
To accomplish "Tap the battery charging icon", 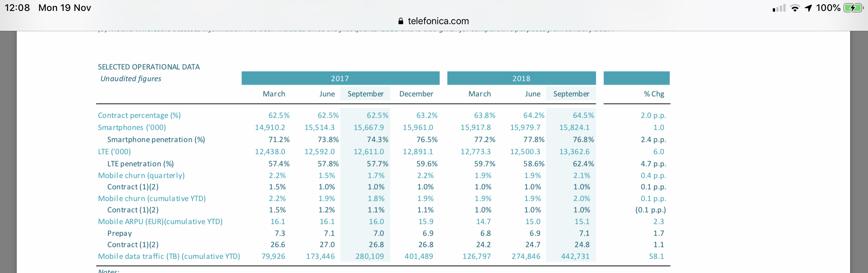I will coord(853,8).
